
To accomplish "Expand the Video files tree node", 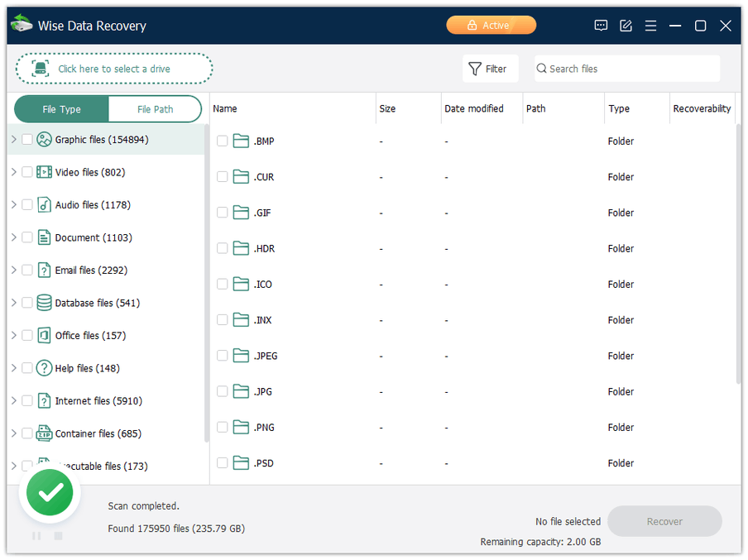I will click(14, 172).
